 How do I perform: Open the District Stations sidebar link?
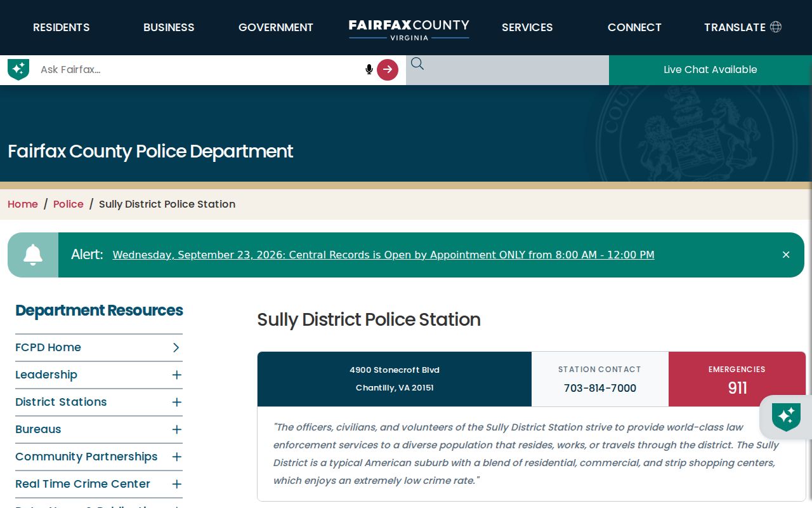(x=61, y=402)
